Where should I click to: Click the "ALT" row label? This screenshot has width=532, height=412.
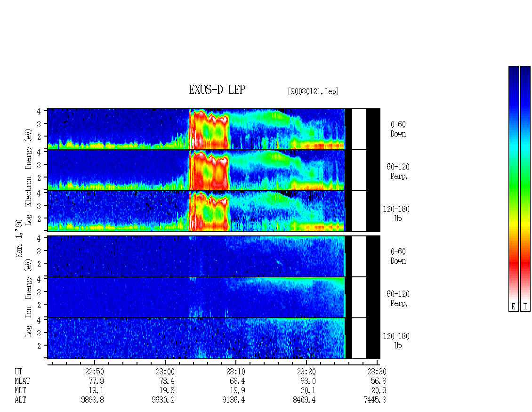(20, 400)
